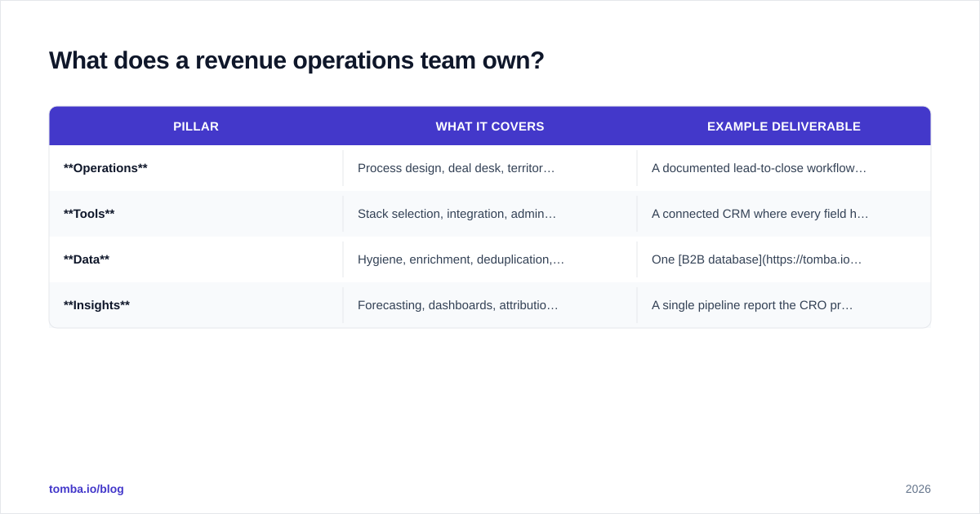Click the **Tools** pillar cell

click(x=196, y=214)
